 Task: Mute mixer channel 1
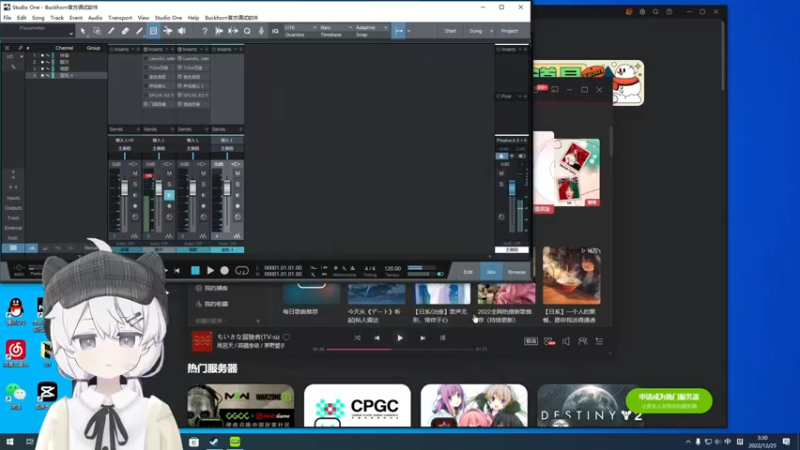click(135, 173)
